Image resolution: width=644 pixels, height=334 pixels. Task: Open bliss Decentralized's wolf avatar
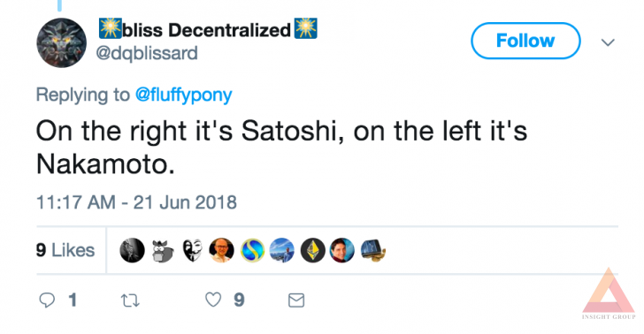point(62,42)
